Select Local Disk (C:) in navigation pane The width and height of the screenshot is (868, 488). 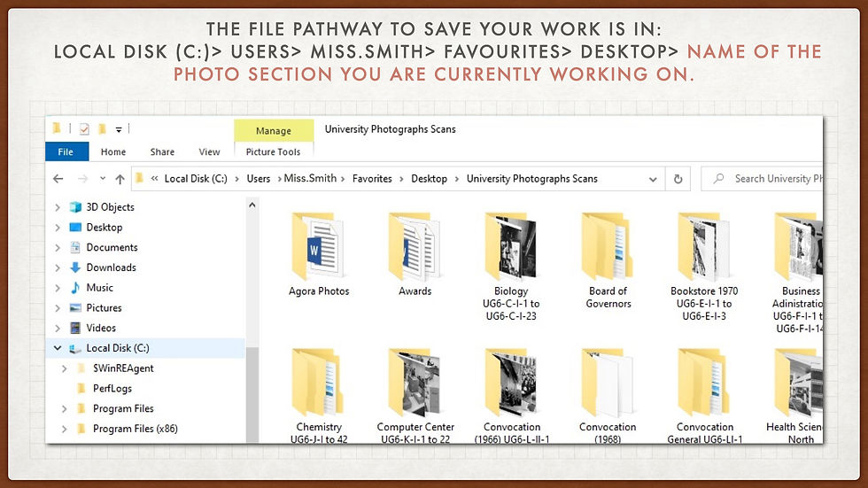[117, 348]
